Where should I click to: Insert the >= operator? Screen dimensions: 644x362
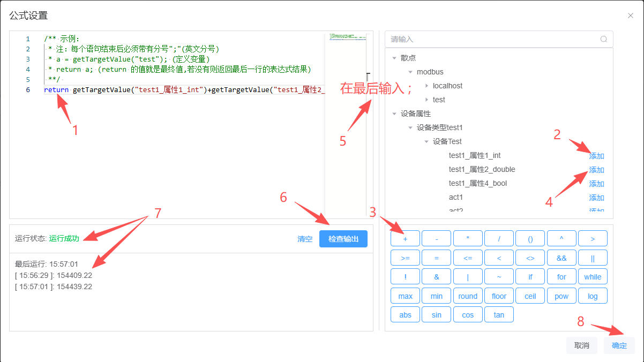tap(405, 258)
